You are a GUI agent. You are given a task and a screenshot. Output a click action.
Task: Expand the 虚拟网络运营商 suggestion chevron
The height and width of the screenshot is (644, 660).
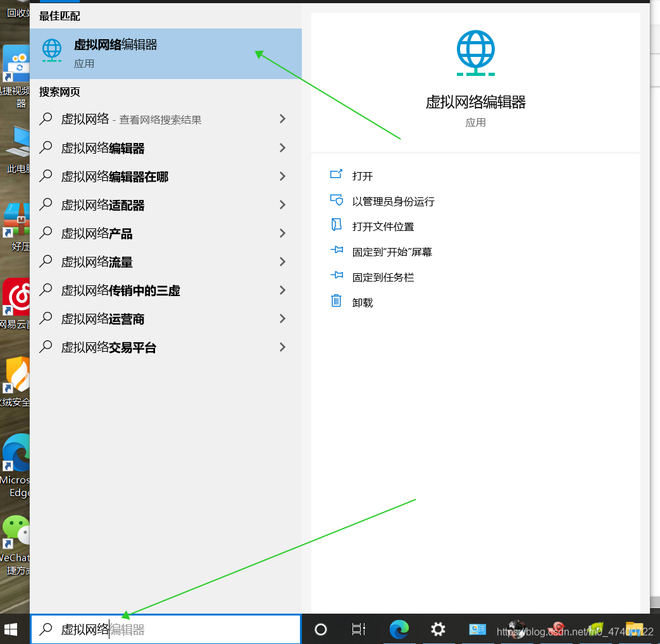[282, 319]
